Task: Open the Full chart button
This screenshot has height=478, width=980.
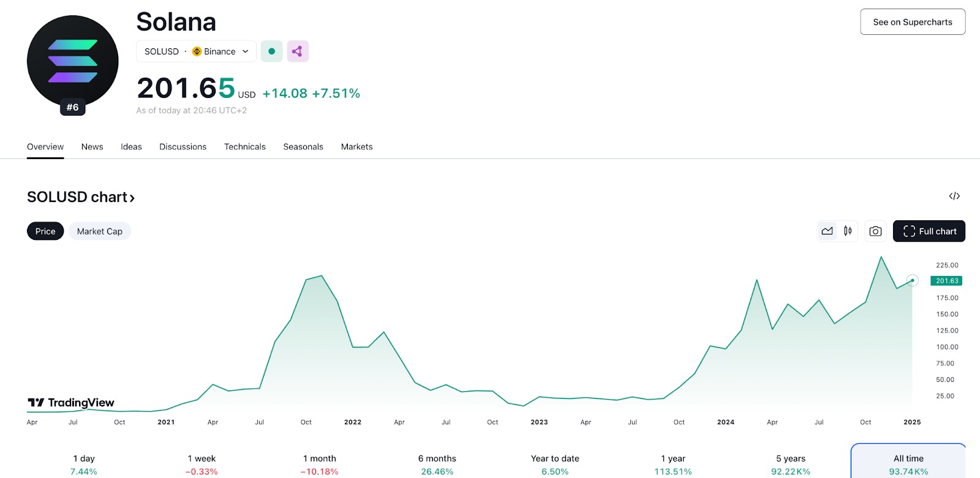Action: click(x=929, y=231)
